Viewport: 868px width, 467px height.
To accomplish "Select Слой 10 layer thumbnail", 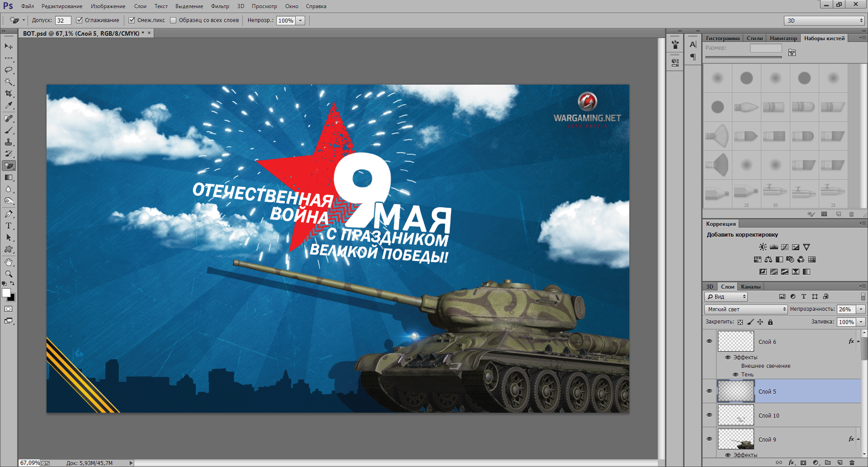I will click(736, 415).
